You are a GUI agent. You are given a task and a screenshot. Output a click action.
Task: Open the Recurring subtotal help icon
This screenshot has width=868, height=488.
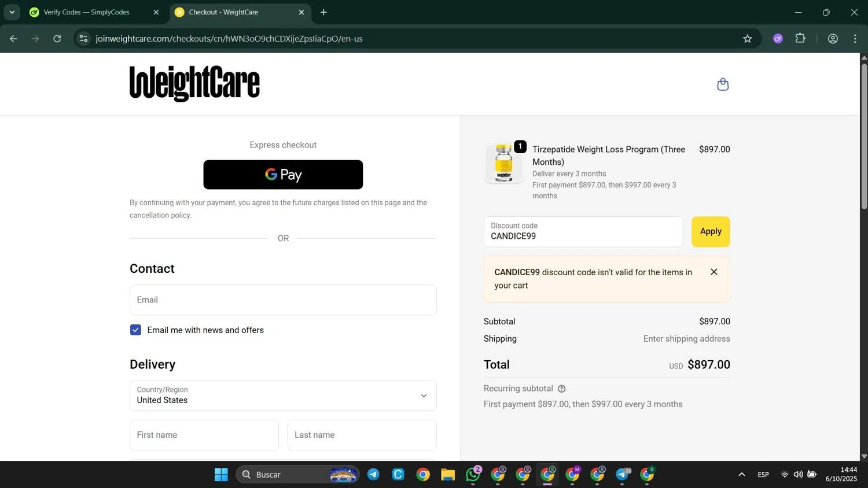561,389
